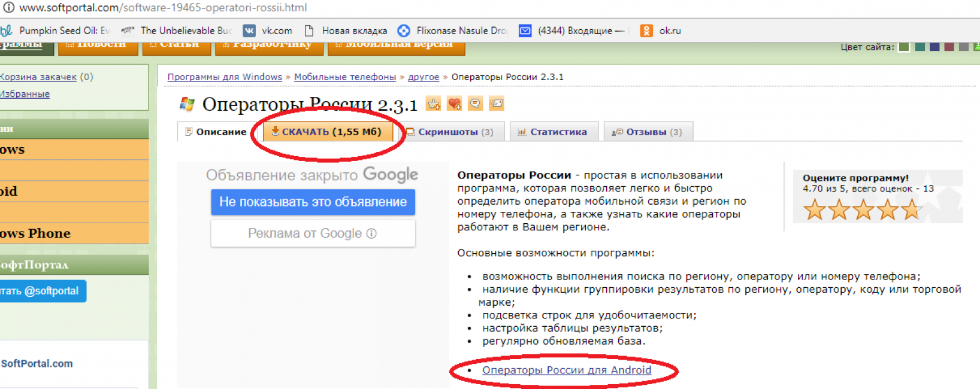Open the Новости navigation button
Screen dimensions: 980x389
point(98,48)
